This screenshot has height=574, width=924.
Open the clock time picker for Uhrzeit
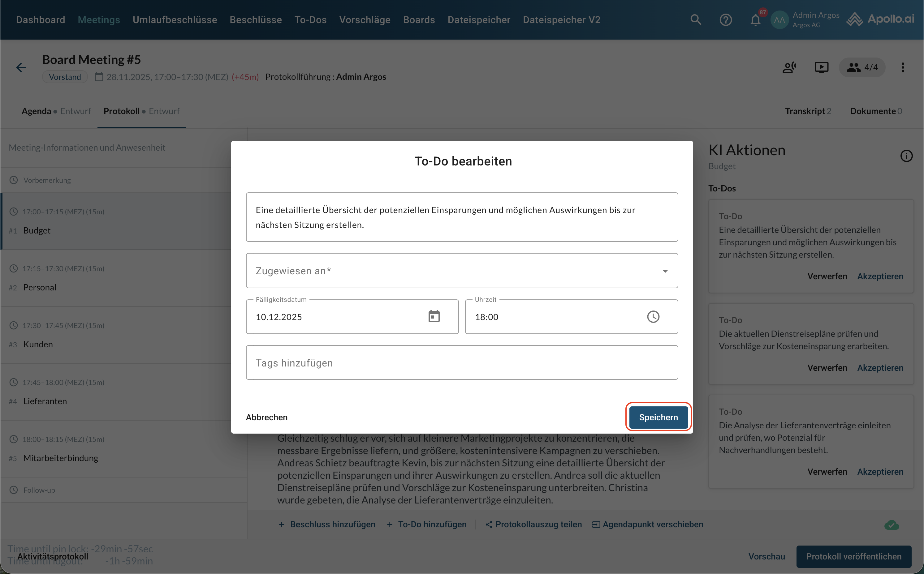pyautogui.click(x=653, y=317)
